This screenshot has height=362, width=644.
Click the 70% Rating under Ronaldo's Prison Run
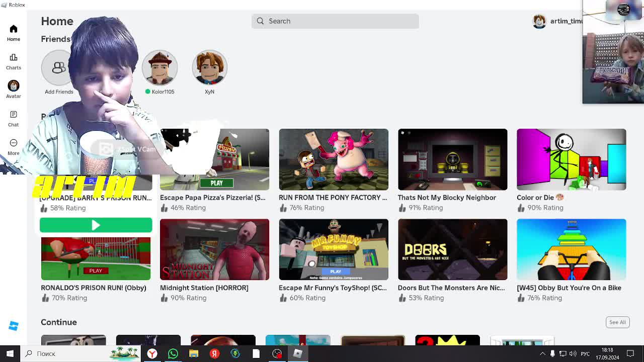pyautogui.click(x=69, y=298)
